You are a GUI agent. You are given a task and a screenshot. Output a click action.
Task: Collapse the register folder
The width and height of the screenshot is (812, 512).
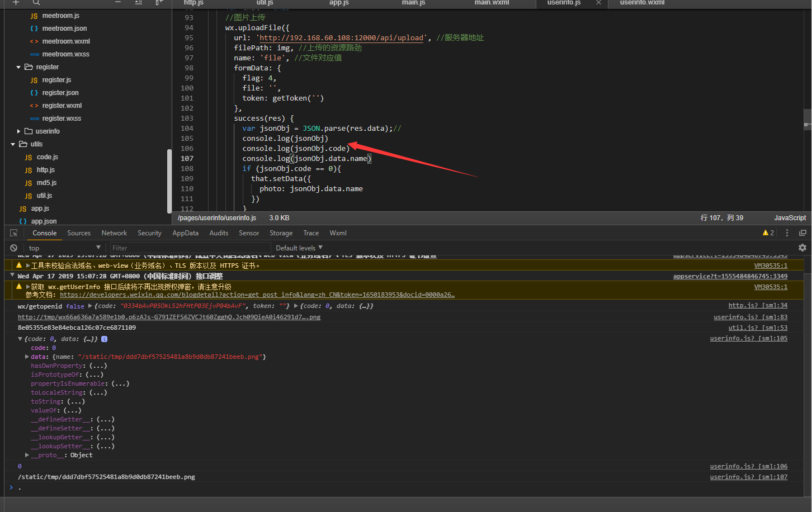18,67
